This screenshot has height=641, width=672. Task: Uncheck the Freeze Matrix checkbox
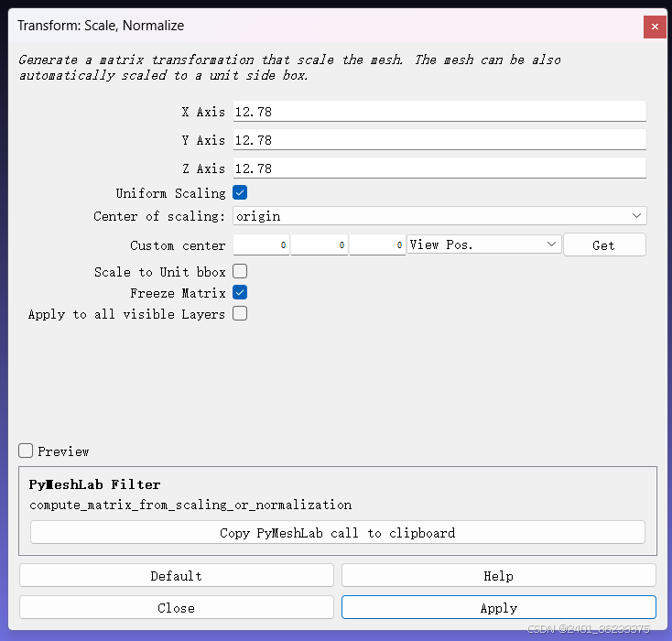click(240, 292)
